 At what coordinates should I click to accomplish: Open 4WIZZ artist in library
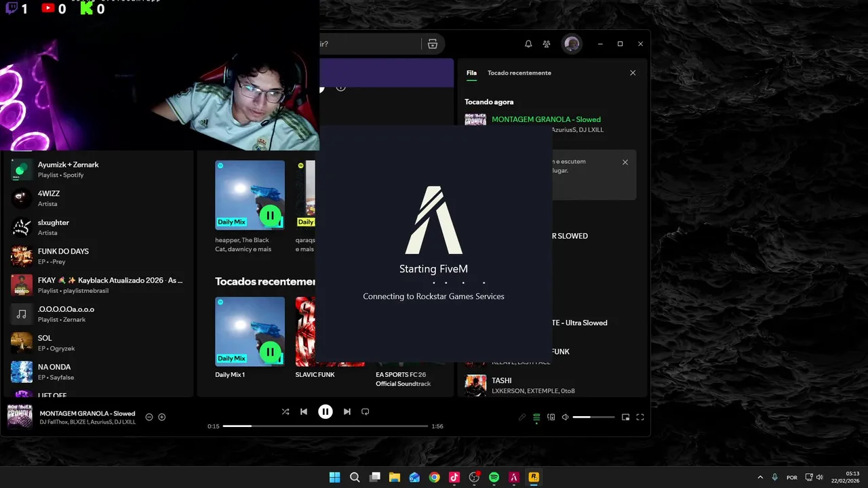(98, 199)
